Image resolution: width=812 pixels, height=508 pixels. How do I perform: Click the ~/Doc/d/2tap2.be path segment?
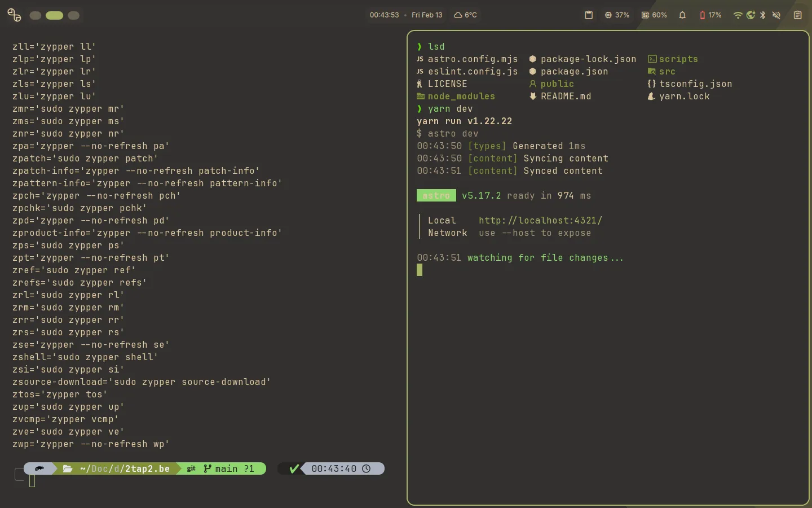124,468
